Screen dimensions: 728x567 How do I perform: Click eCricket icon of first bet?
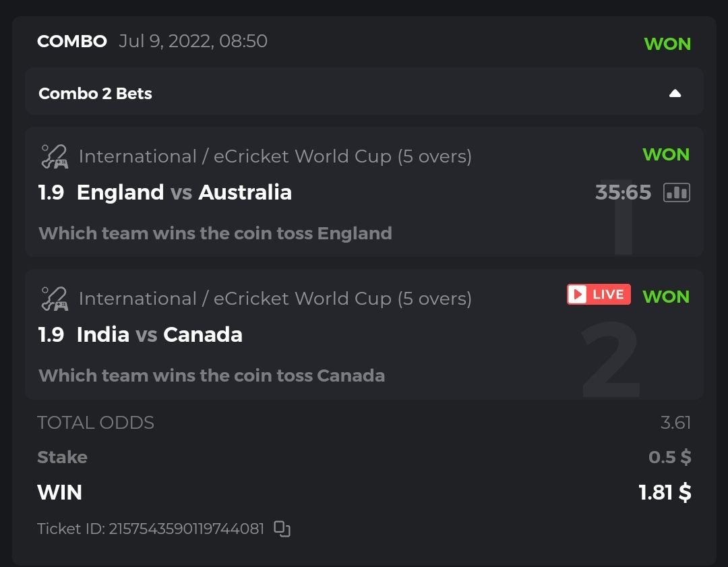pos(54,156)
